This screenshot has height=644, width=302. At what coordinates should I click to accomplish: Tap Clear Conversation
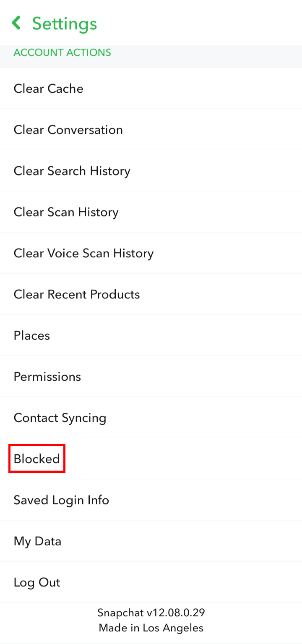coord(68,130)
